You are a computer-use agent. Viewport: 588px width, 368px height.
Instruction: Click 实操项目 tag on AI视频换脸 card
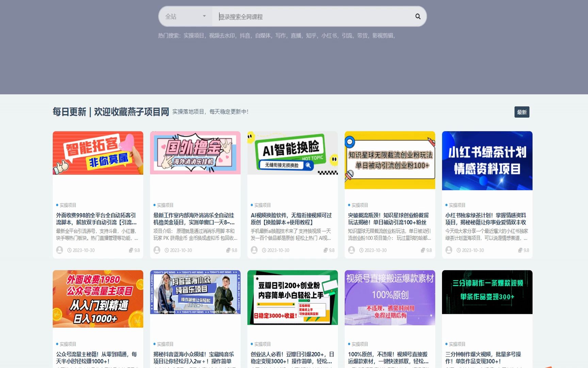point(262,205)
